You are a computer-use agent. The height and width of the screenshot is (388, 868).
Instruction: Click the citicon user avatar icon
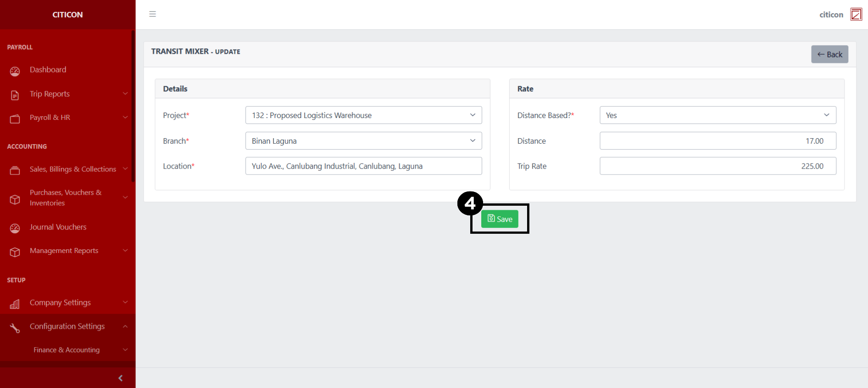click(x=856, y=14)
